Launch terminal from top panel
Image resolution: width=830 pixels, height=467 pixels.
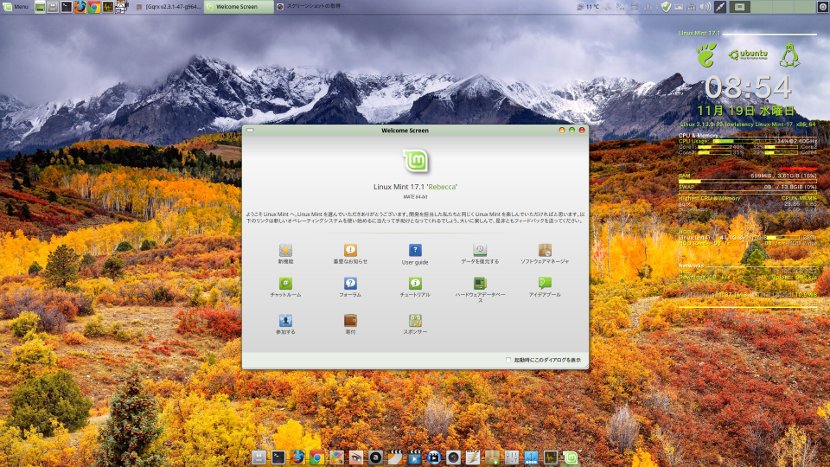66,7
